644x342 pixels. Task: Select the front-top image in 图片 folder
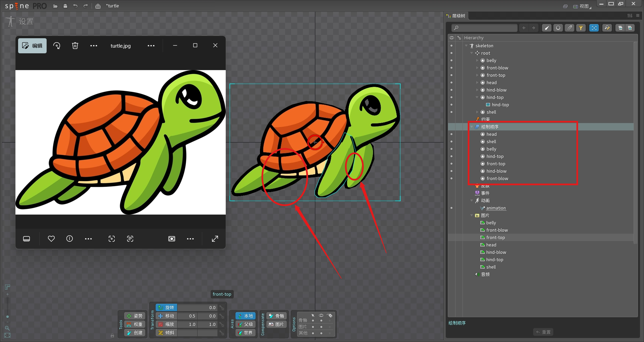495,237
